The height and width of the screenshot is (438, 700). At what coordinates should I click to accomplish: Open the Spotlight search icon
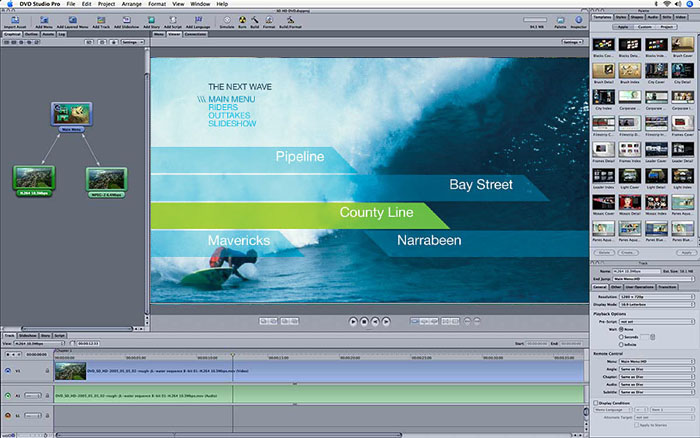(x=689, y=4)
